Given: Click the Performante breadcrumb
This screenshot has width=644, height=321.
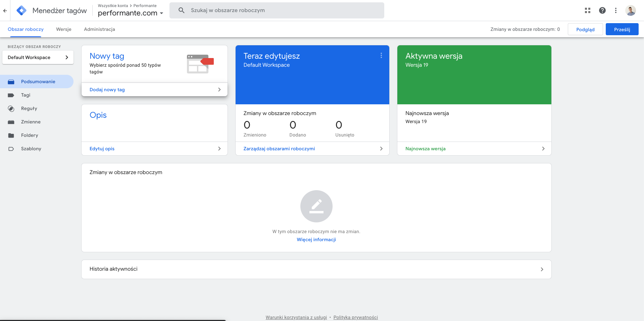Looking at the screenshot, I should point(145,6).
